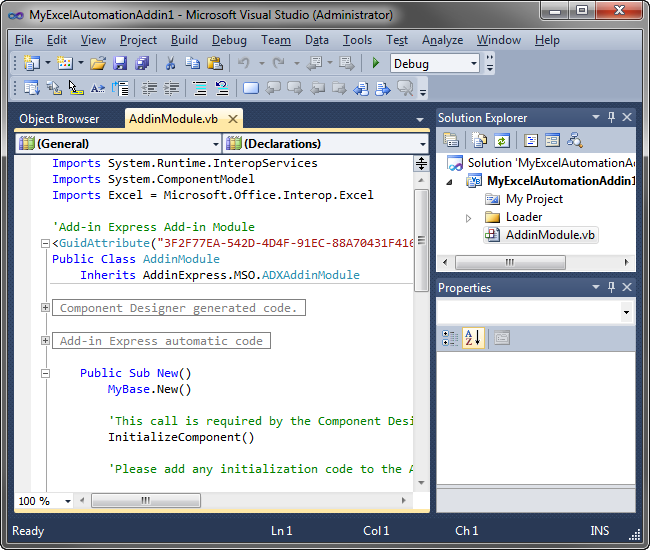
Task: Select the Solution 'MyExcelAutomationAddin1' root node
Action: [541, 163]
